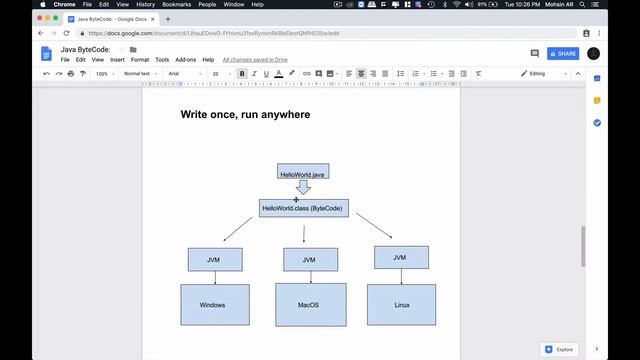Open the Chrome more options menu

(599, 33)
